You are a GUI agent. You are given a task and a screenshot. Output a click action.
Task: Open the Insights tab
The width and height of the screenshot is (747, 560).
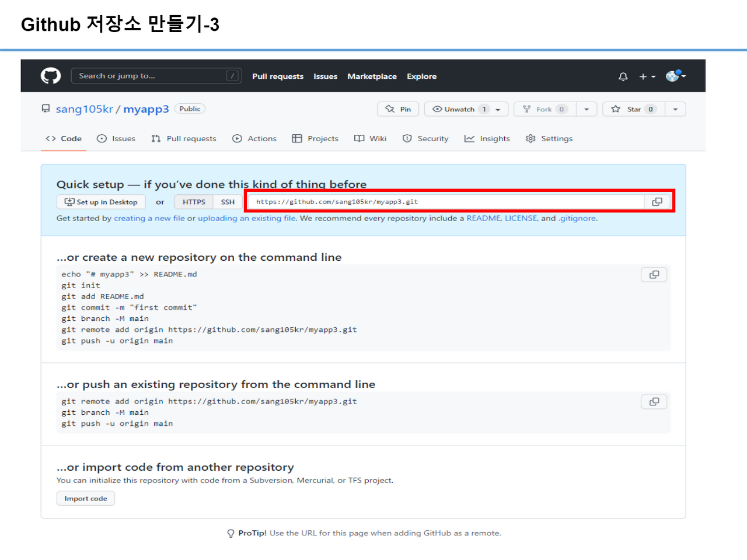click(487, 138)
